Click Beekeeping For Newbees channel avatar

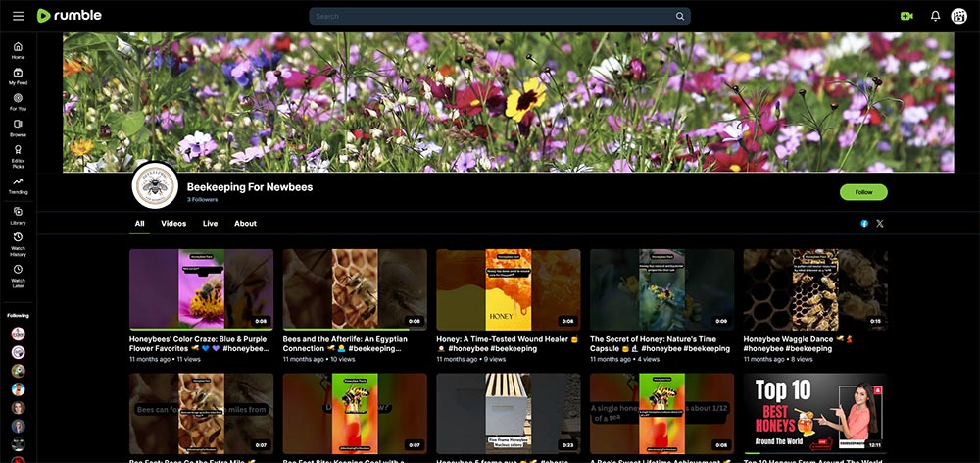tap(155, 185)
